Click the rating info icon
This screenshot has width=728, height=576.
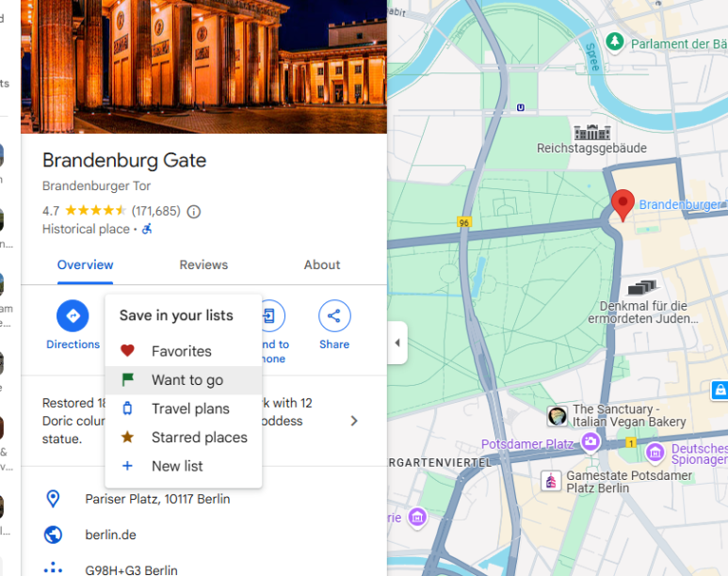click(194, 212)
